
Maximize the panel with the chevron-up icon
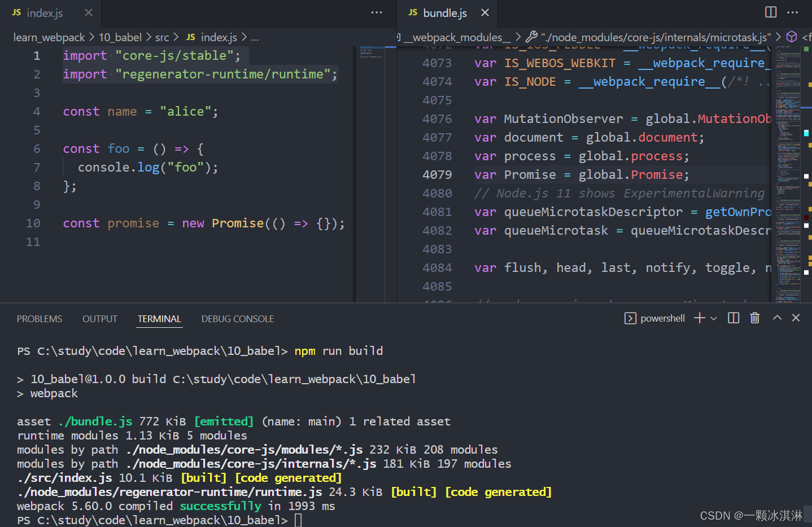click(777, 318)
